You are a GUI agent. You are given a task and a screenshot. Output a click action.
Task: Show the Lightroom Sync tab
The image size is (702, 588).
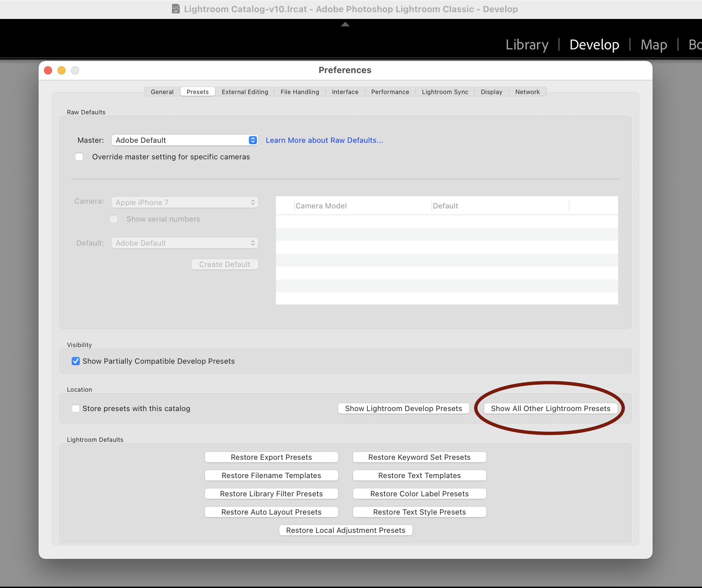[445, 92]
